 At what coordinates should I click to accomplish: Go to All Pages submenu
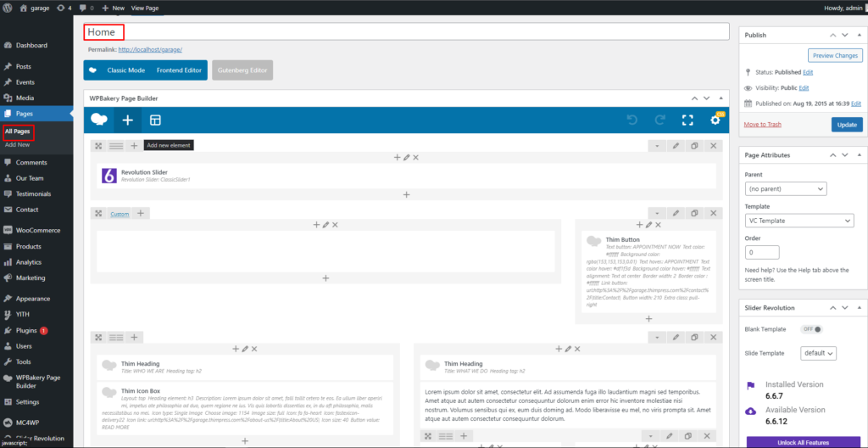pos(17,132)
